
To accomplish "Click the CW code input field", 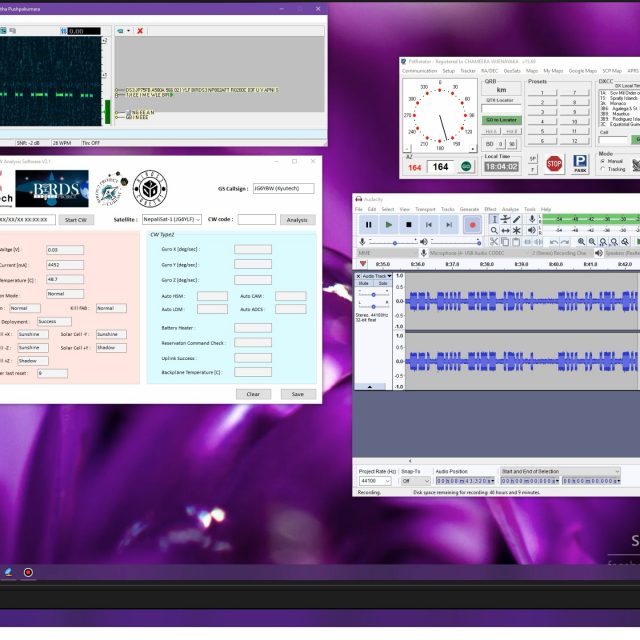I will [x=256, y=219].
